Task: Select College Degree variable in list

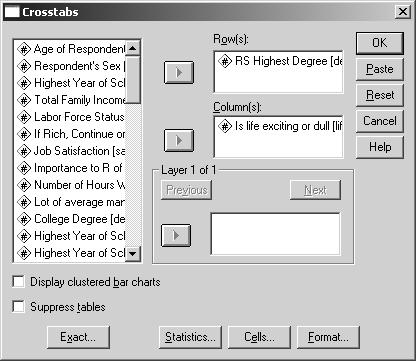Action: 71,219
